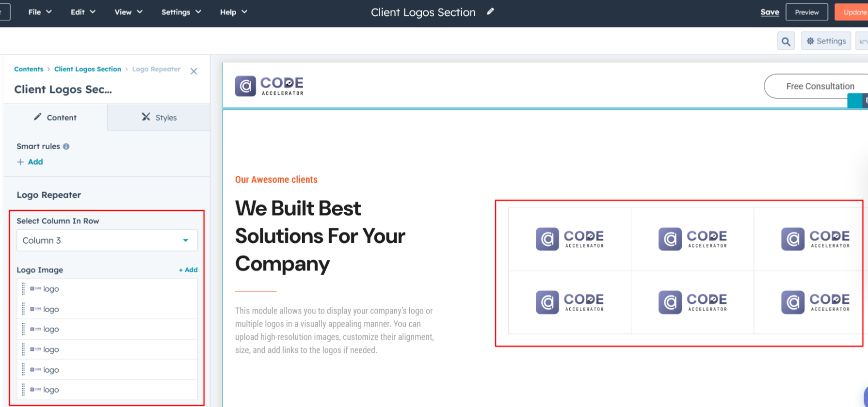Screen dimensions: 868x407
Task: Click the Save link
Action: click(x=769, y=12)
